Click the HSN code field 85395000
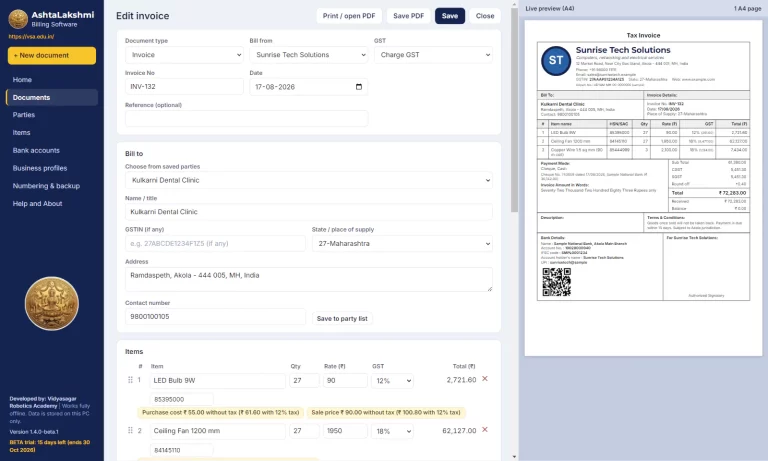 (x=181, y=399)
